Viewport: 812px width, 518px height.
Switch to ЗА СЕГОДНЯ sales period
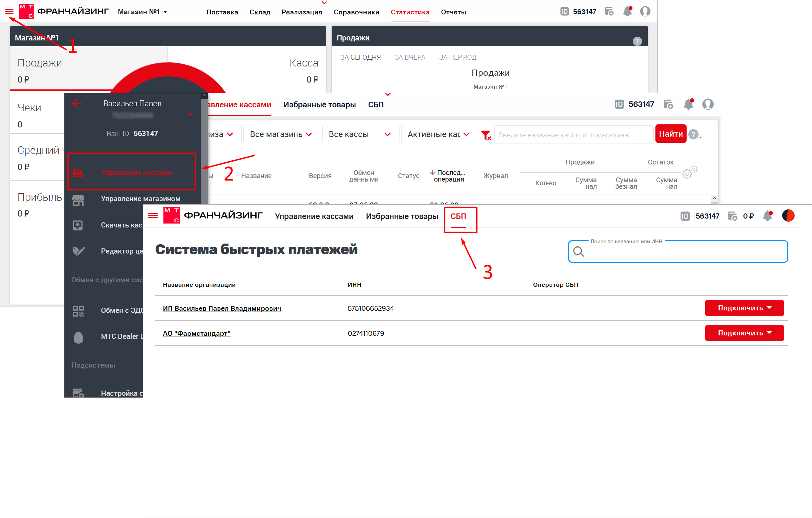pyautogui.click(x=360, y=57)
